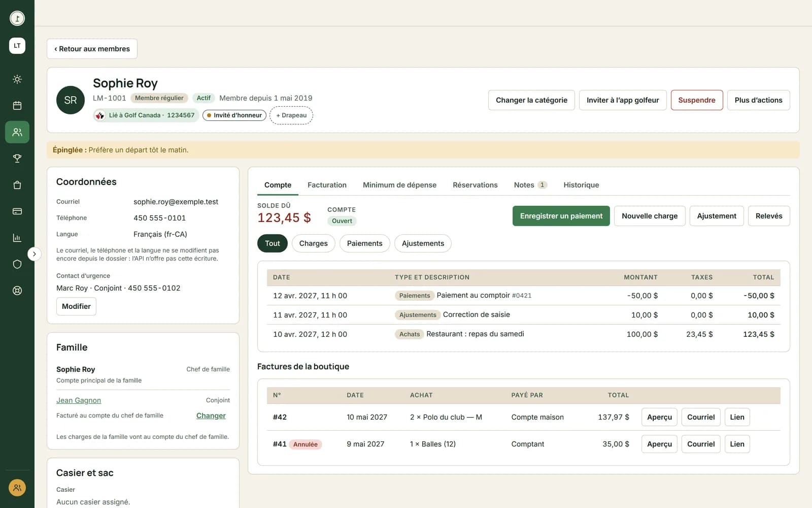Select the Tout filter pill
This screenshot has height=508, width=812.
(x=273, y=243)
